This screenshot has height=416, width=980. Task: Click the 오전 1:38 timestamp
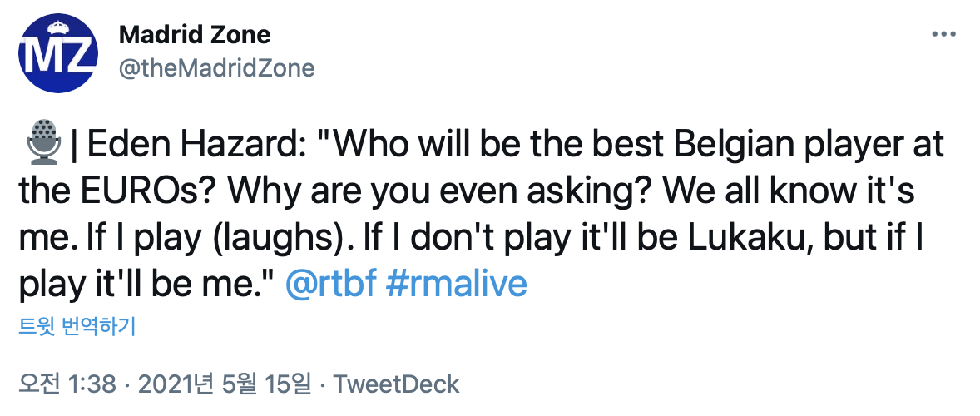pos(67,384)
